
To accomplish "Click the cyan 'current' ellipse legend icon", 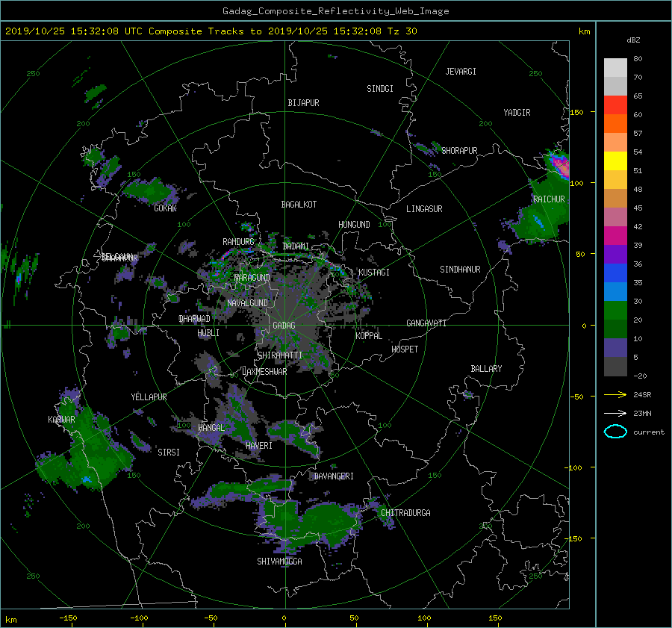I will (615, 432).
